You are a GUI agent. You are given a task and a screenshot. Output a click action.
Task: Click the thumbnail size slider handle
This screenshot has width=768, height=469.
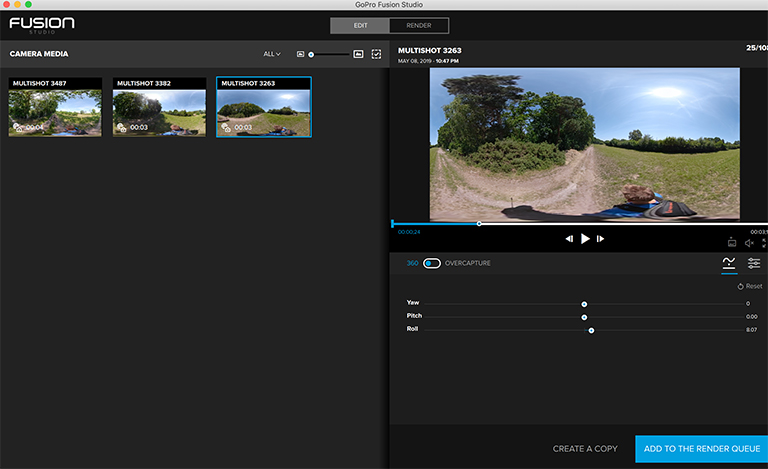point(311,55)
